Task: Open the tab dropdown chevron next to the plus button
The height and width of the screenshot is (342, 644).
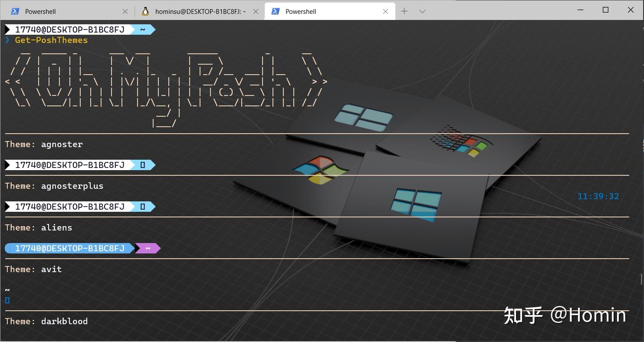Action: pyautogui.click(x=422, y=11)
